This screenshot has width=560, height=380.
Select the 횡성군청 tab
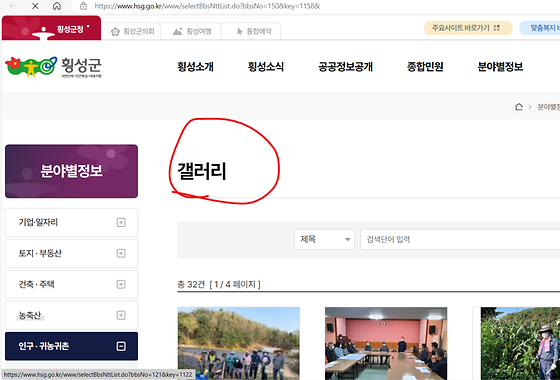coord(51,28)
